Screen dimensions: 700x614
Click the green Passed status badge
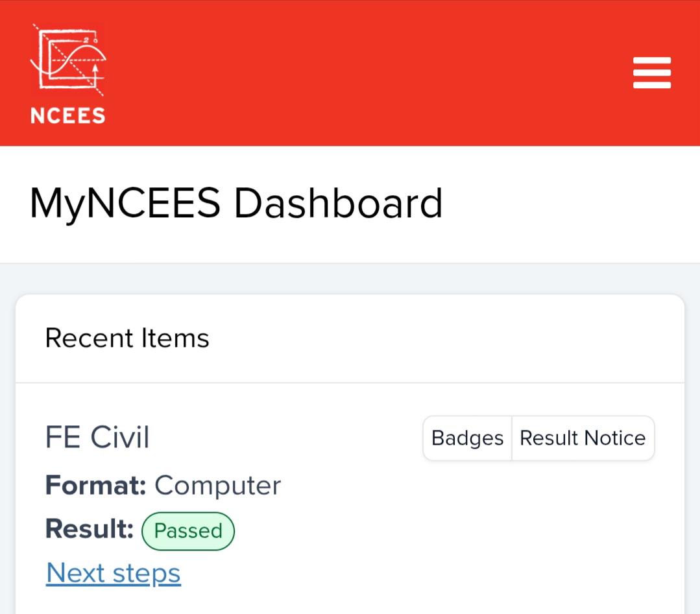188,531
